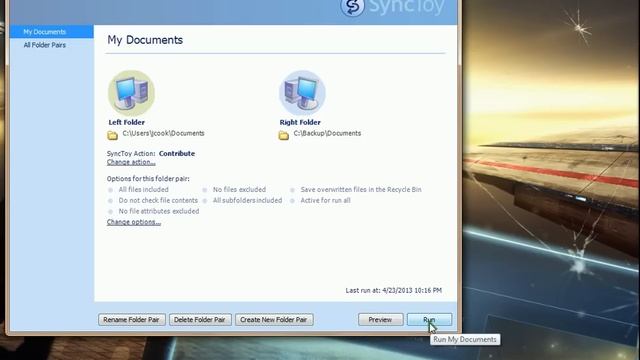The image size is (640, 360).
Task: Click Create New Folder Pair button
Action: click(x=274, y=320)
